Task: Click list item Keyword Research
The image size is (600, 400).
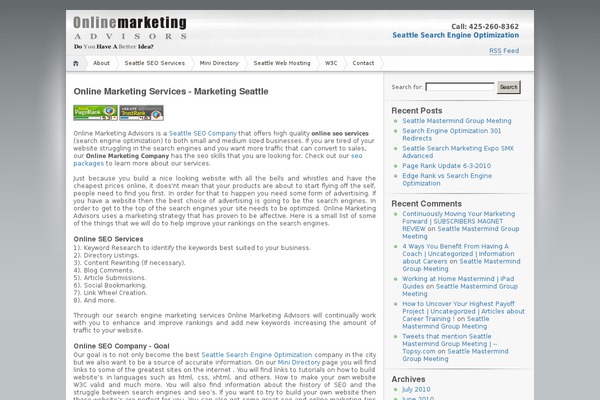Action: [x=192, y=248]
